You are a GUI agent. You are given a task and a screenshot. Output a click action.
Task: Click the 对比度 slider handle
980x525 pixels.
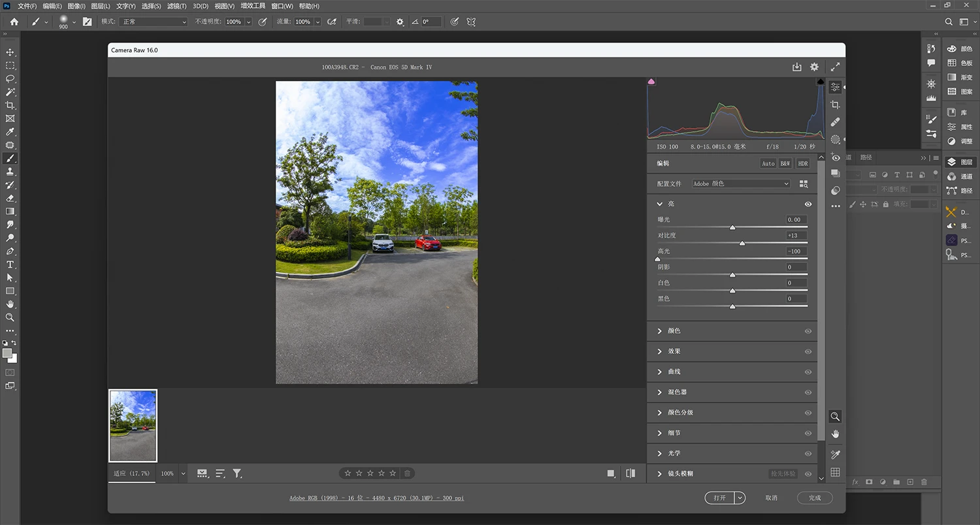(742, 243)
